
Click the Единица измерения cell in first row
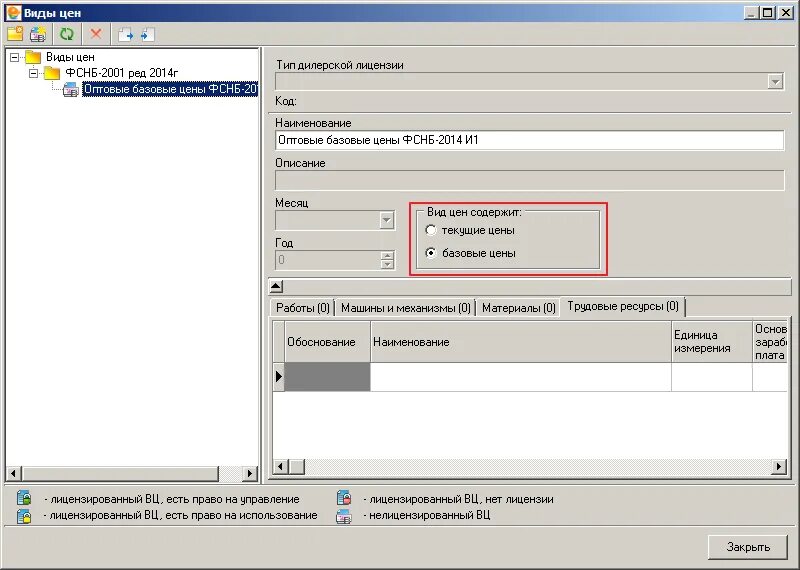click(x=712, y=377)
